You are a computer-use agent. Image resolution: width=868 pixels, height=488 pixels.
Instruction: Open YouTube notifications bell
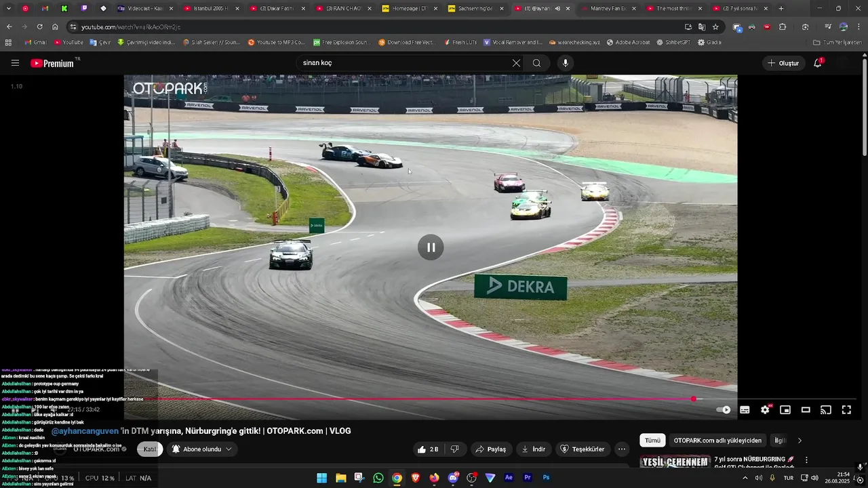point(818,63)
